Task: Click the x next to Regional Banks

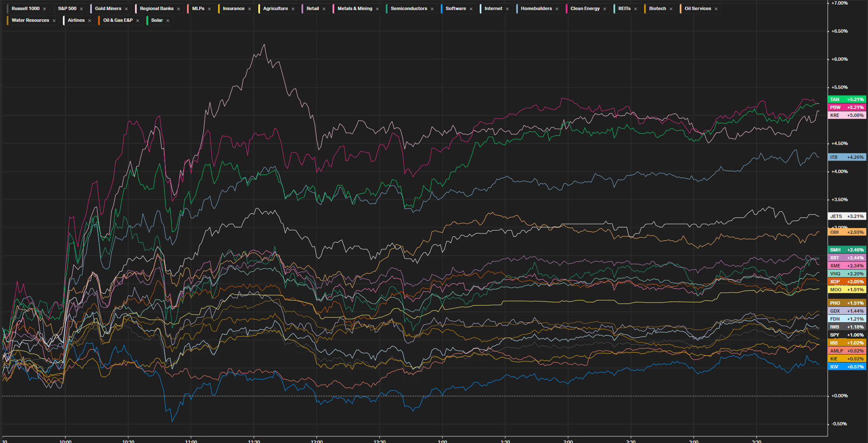Action: click(x=179, y=9)
